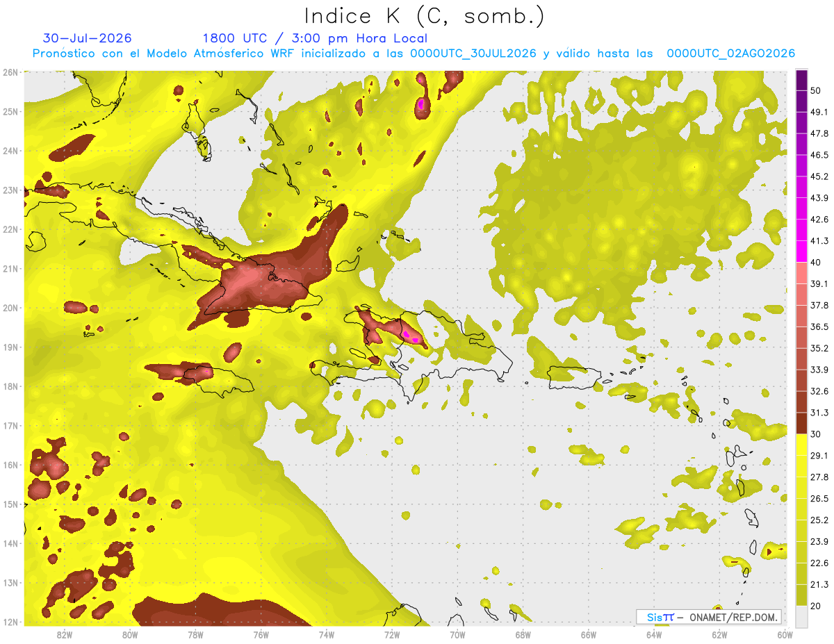Click the "70W" longitude label

tap(457, 634)
